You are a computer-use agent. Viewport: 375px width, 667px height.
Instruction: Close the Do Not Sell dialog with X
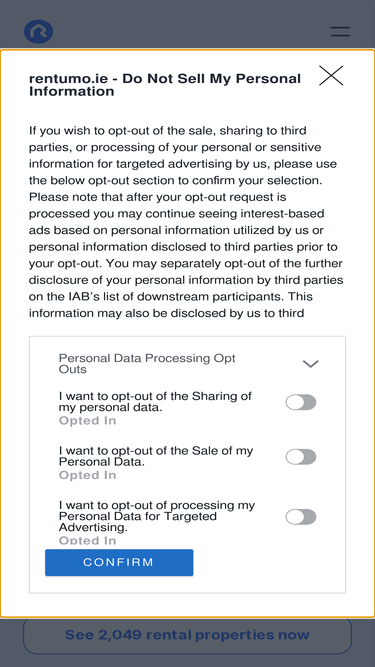tap(331, 76)
